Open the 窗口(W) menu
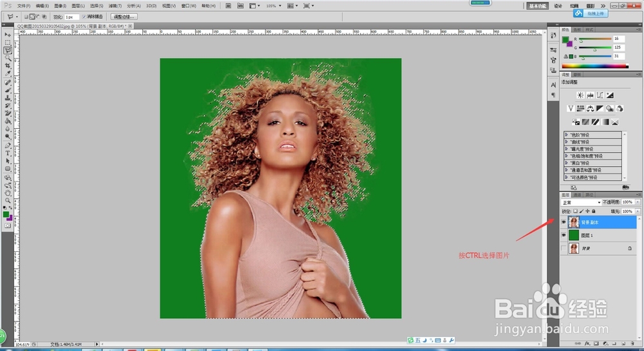 (189, 6)
